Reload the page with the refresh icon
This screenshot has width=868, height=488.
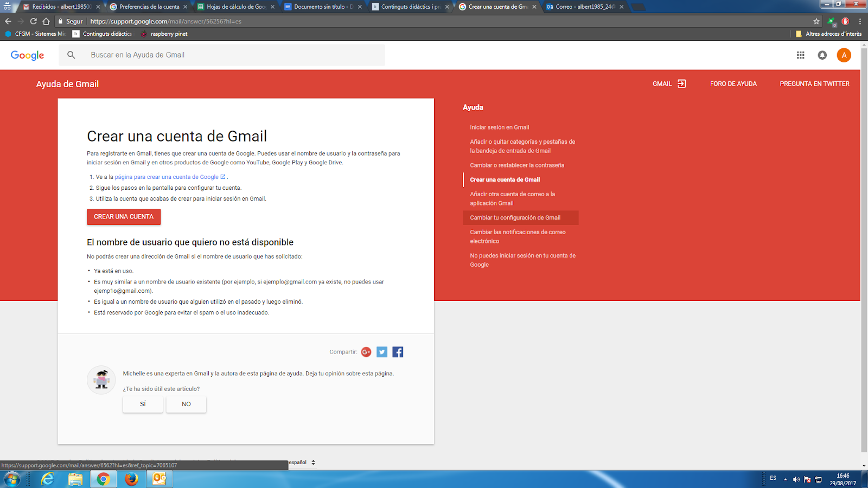[x=33, y=21]
